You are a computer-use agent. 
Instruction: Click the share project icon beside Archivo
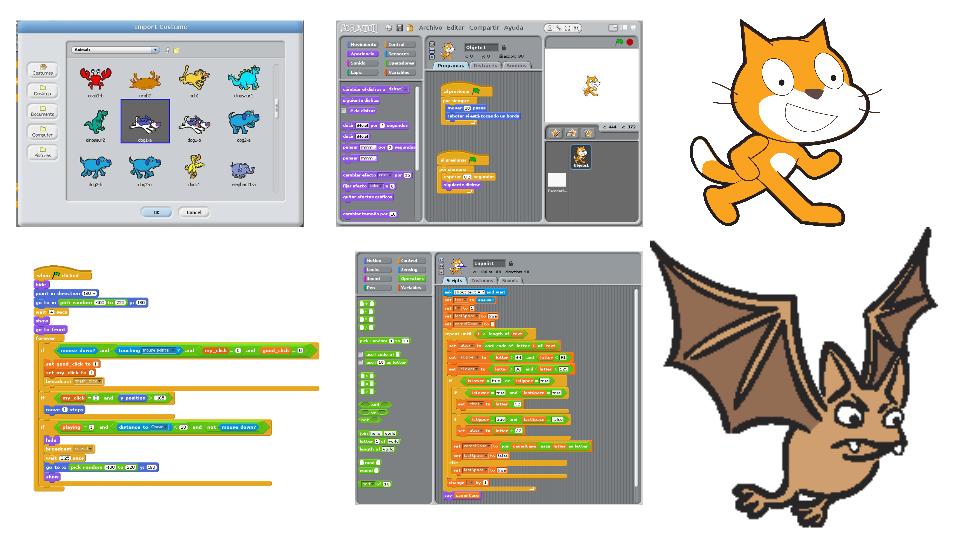coord(410,28)
